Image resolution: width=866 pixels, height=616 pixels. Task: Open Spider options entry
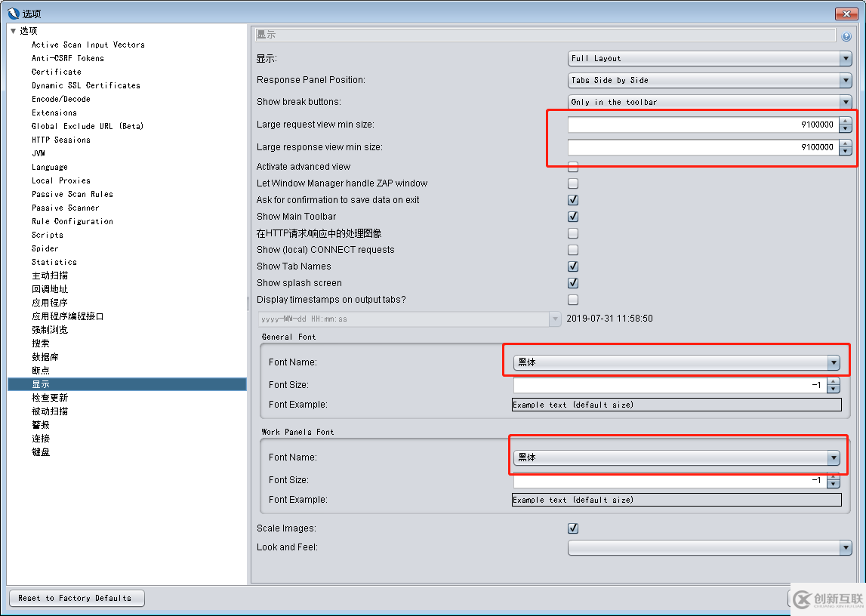pyautogui.click(x=45, y=248)
